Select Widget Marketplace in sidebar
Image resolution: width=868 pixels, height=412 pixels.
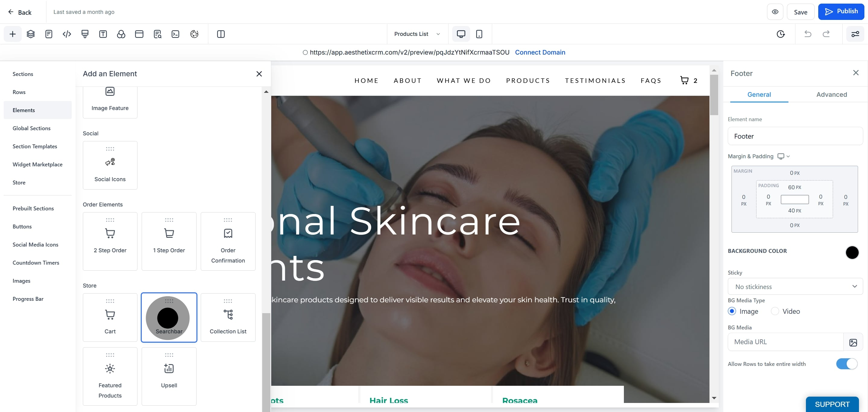(x=37, y=164)
